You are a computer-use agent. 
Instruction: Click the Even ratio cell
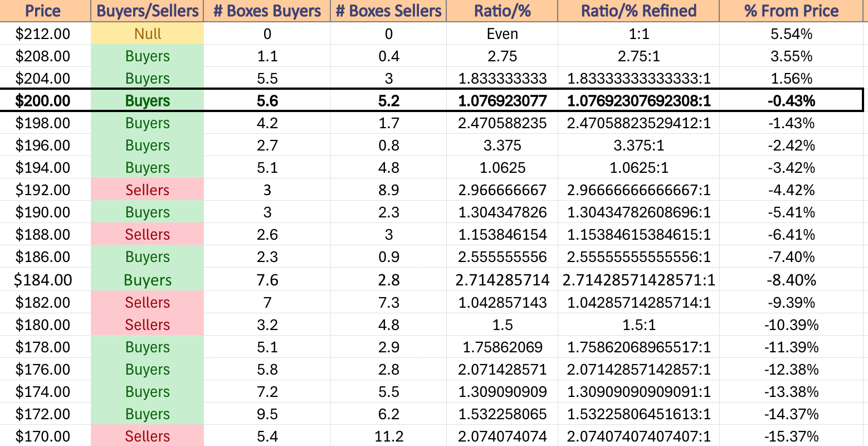pos(502,33)
